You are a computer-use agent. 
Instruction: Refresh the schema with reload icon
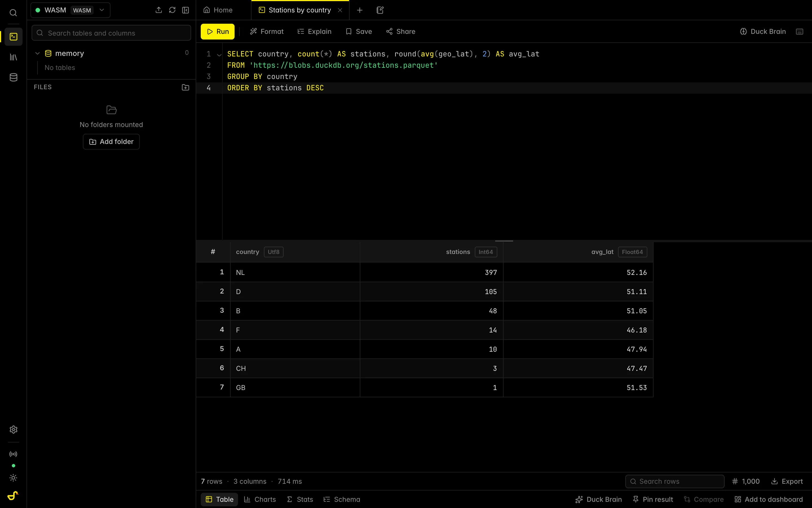click(172, 10)
